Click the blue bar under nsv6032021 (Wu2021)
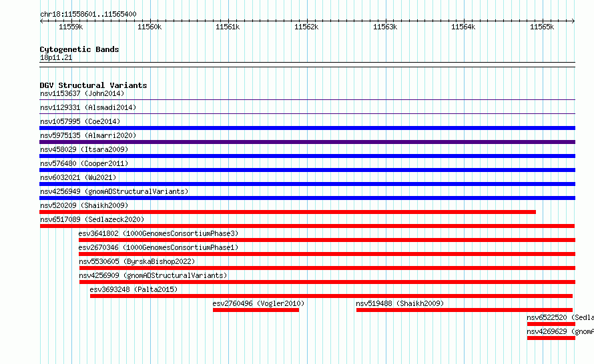594x364 pixels. 307,184
